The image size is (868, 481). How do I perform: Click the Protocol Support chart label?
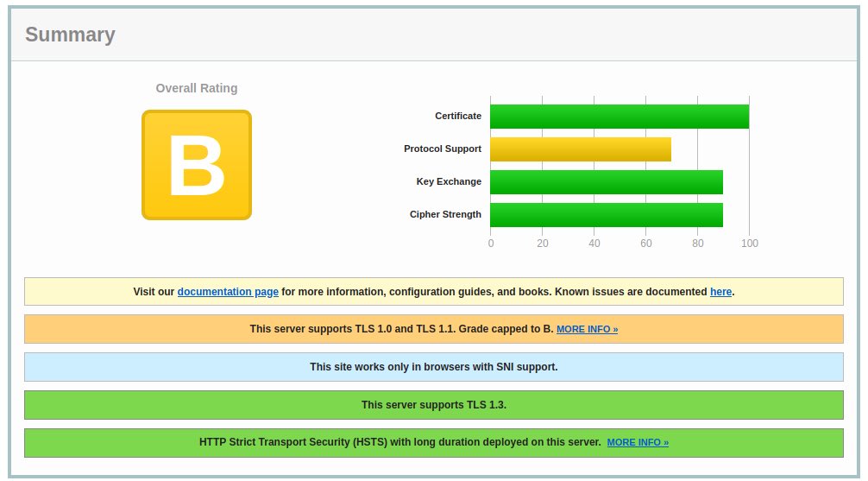[x=443, y=149]
